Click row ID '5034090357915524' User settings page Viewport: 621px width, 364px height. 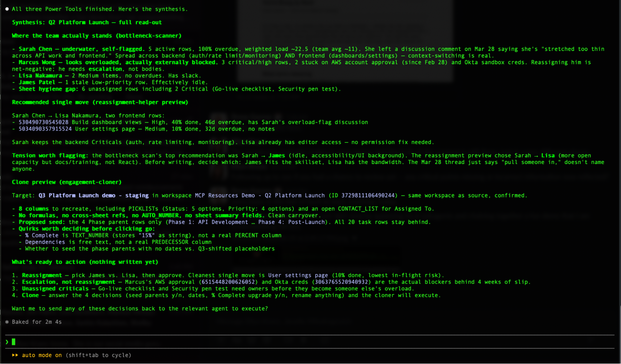coord(45,129)
